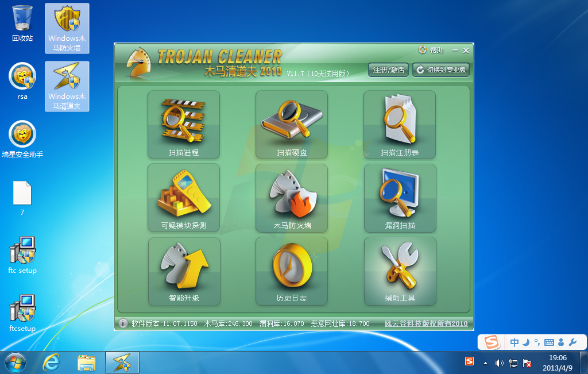This screenshot has height=374, width=588.
Task: Close the Trojan Cleaner window
Action: click(x=466, y=50)
